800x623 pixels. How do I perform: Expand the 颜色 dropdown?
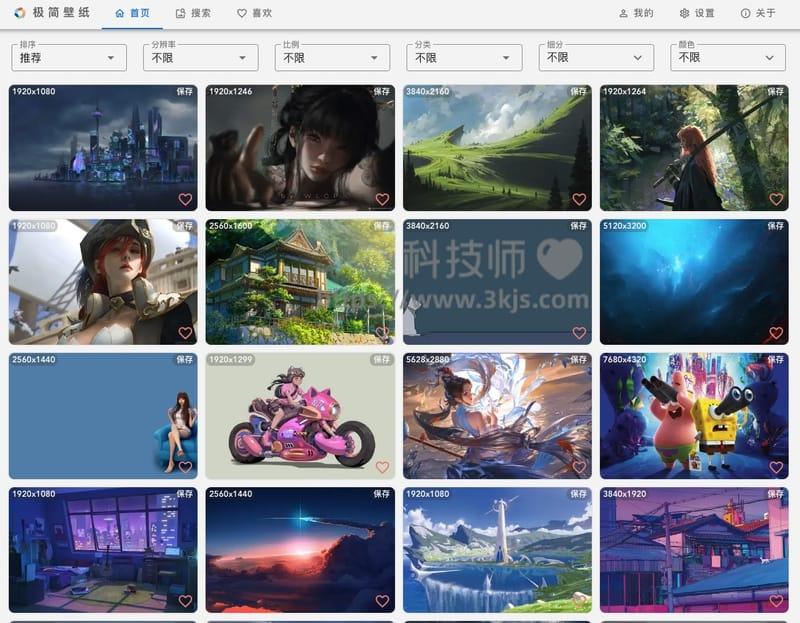(728, 58)
